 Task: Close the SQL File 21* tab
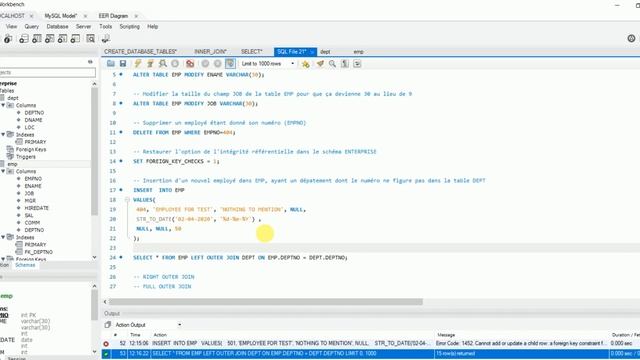(x=312, y=52)
